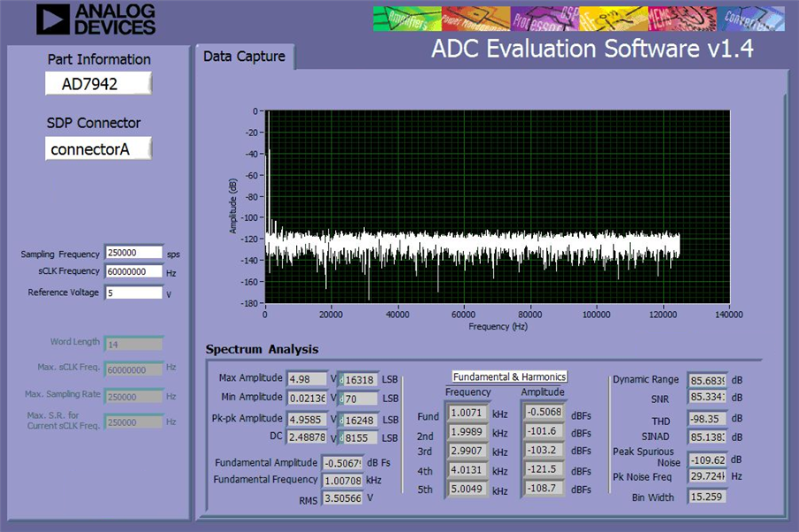Click the SNR value field
The height and width of the screenshot is (532, 799).
[708, 397]
